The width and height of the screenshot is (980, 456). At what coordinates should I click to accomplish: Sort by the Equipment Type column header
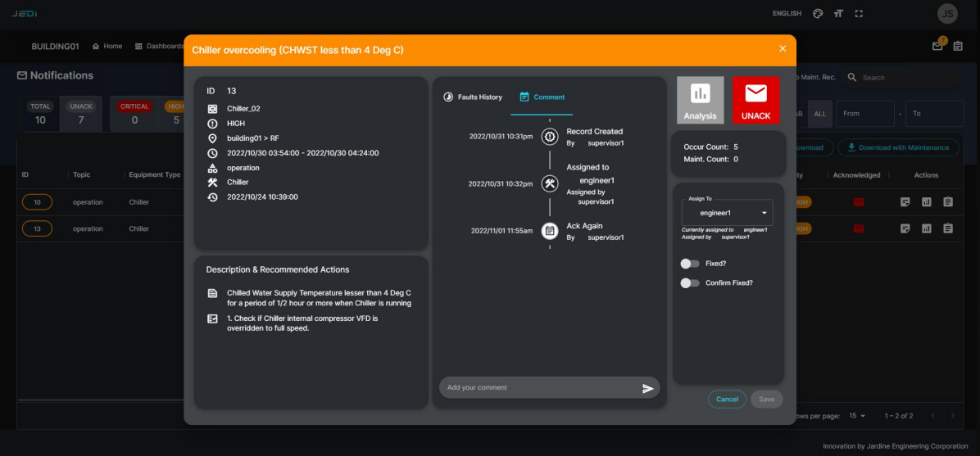(154, 175)
